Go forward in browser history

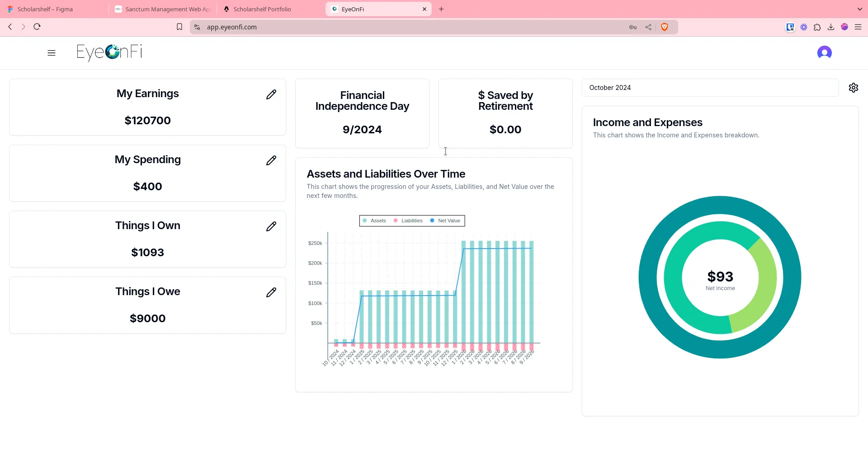(x=24, y=27)
